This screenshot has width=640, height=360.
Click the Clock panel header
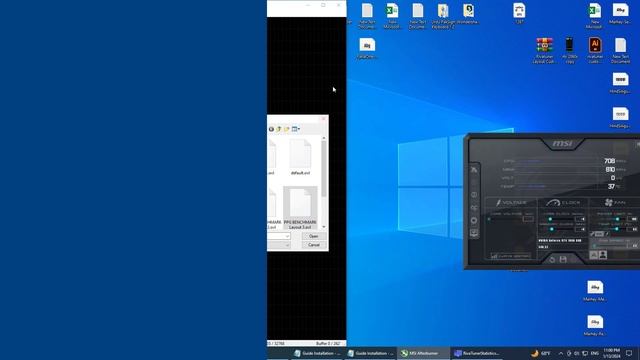pos(563,202)
